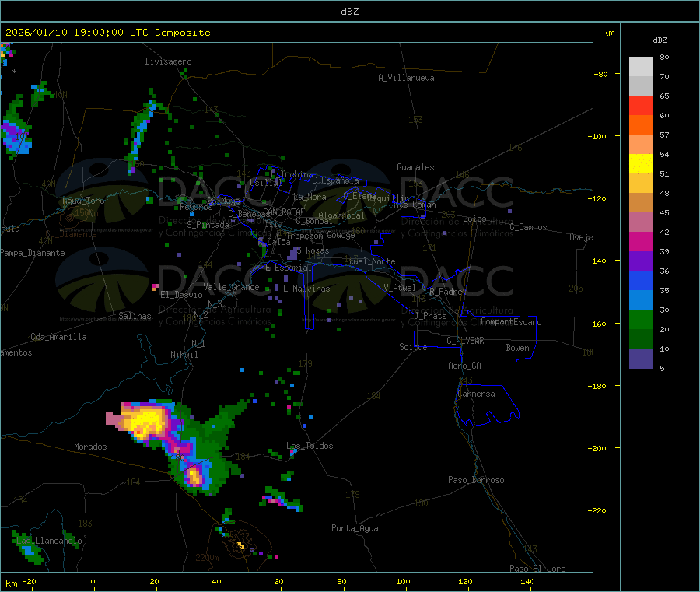Click the 'El_Desvio' map label
The width and height of the screenshot is (700, 592).
tap(181, 295)
